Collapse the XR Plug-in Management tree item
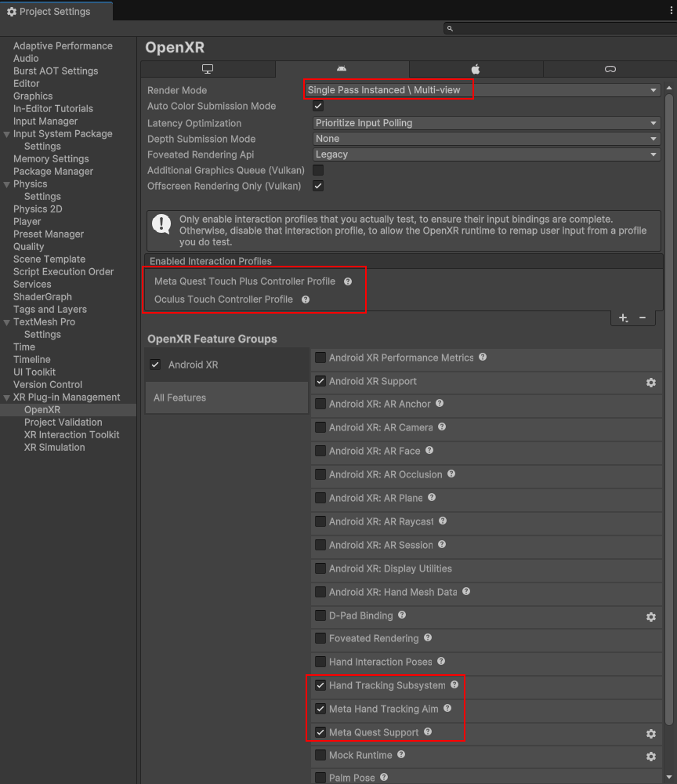Image resolution: width=677 pixels, height=784 pixels. (x=6, y=397)
